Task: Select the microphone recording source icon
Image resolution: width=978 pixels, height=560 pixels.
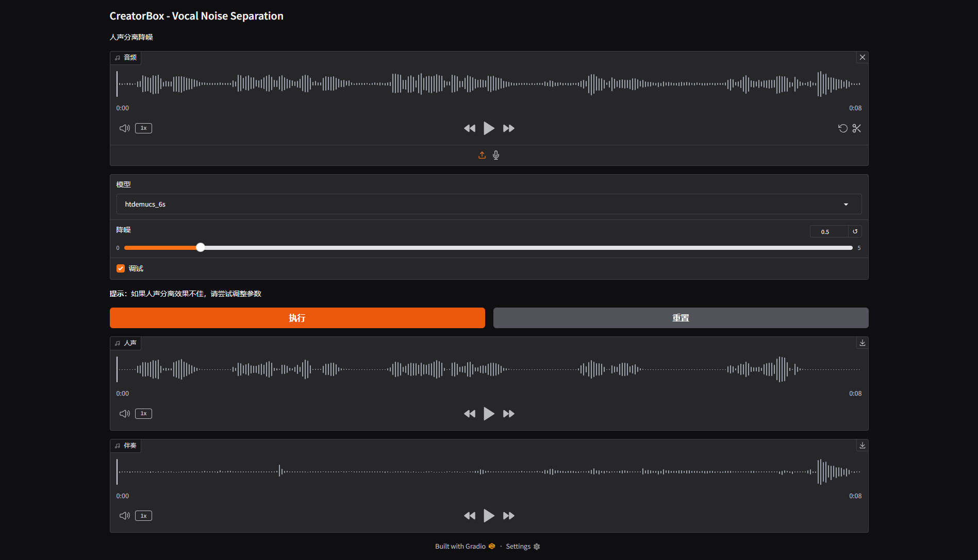Action: point(496,155)
